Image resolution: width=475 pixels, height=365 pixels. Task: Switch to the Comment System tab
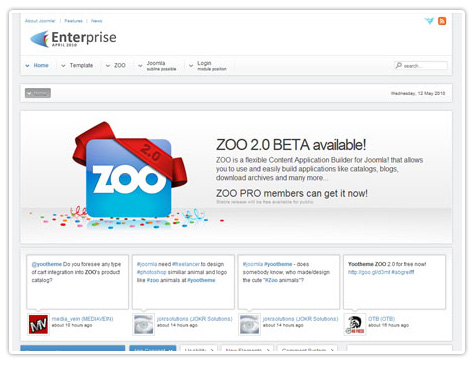(307, 349)
